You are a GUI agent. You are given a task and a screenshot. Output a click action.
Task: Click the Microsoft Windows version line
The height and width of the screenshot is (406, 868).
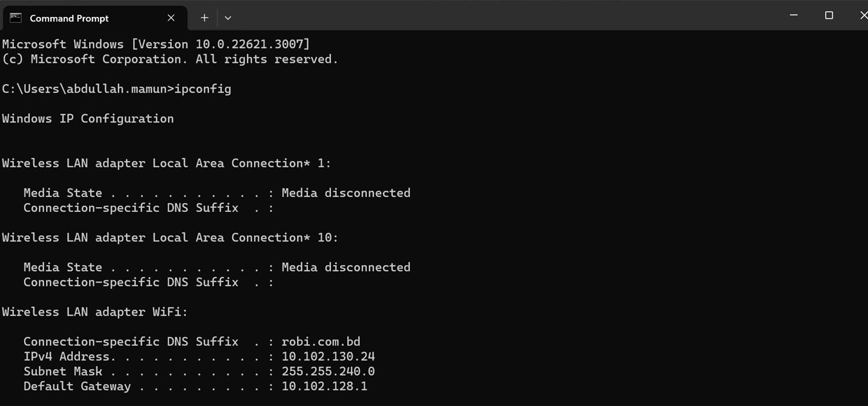coord(156,45)
